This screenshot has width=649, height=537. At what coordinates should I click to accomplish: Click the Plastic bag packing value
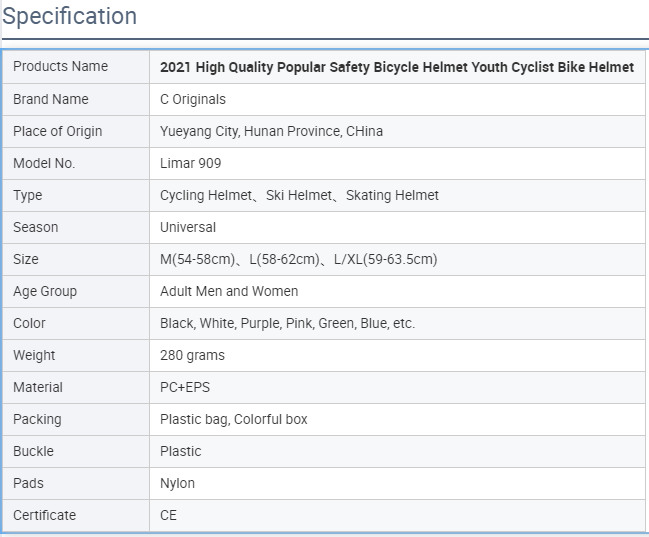(x=234, y=419)
